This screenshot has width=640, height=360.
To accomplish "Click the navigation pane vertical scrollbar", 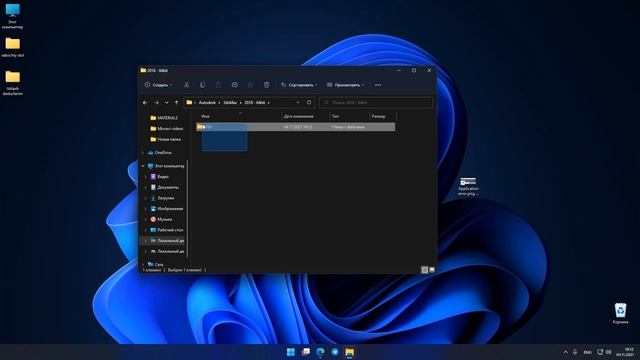I will pos(187,209).
